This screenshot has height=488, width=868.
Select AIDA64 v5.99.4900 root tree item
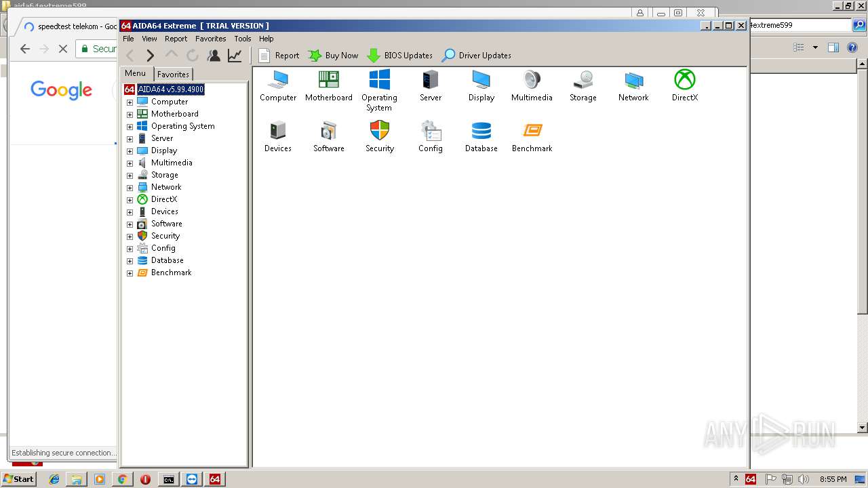[171, 89]
